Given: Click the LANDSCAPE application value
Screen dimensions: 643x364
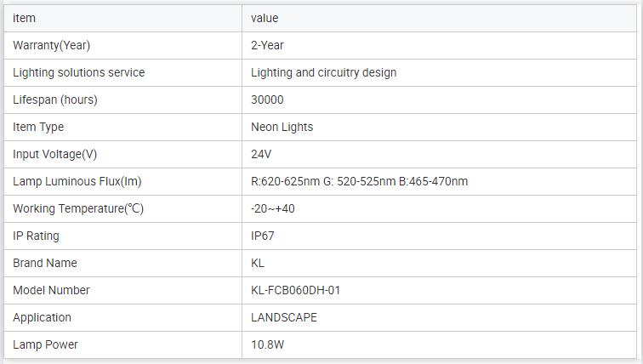Looking at the screenshot, I should click(x=284, y=317).
